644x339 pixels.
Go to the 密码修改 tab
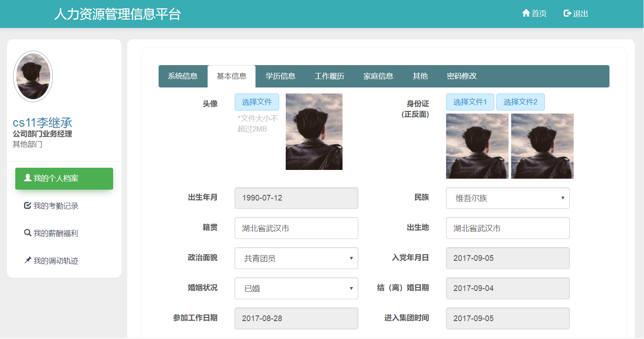(x=462, y=76)
